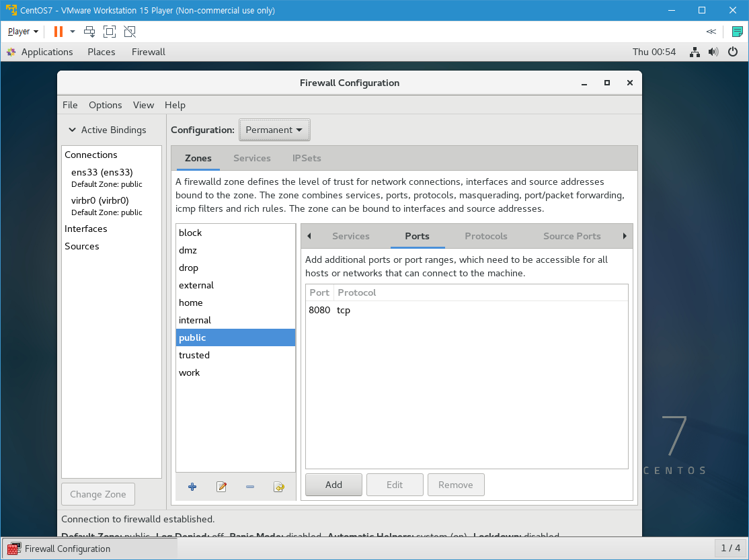Pause the VM with the orange pause icon
749x560 pixels.
58,32
